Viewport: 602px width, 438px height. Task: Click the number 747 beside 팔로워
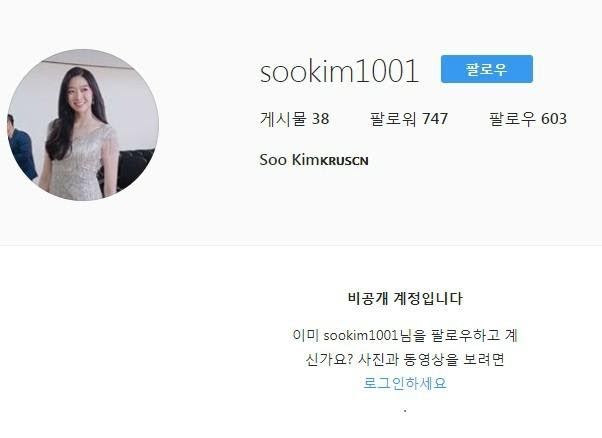435,119
